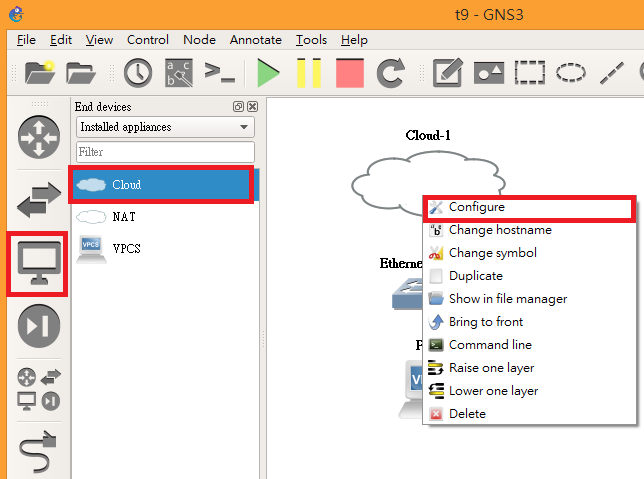Image resolution: width=644 pixels, height=479 pixels.
Task: Select NAT in the End devices list
Action: pyautogui.click(x=165, y=216)
